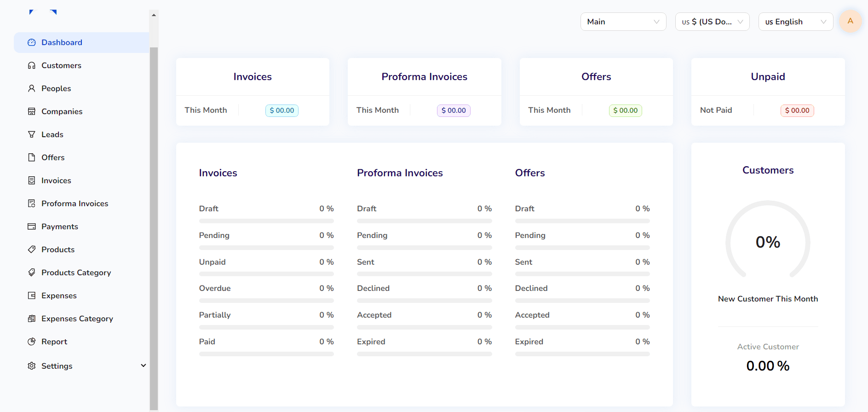Click the Leads funnel icon
Screen dimensions: 868x412
point(31,134)
